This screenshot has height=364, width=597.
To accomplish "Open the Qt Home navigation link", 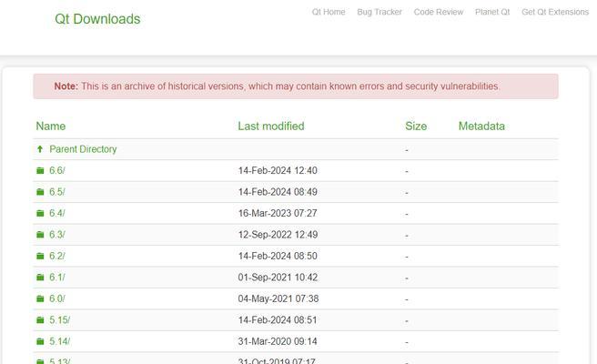I will click(329, 12).
